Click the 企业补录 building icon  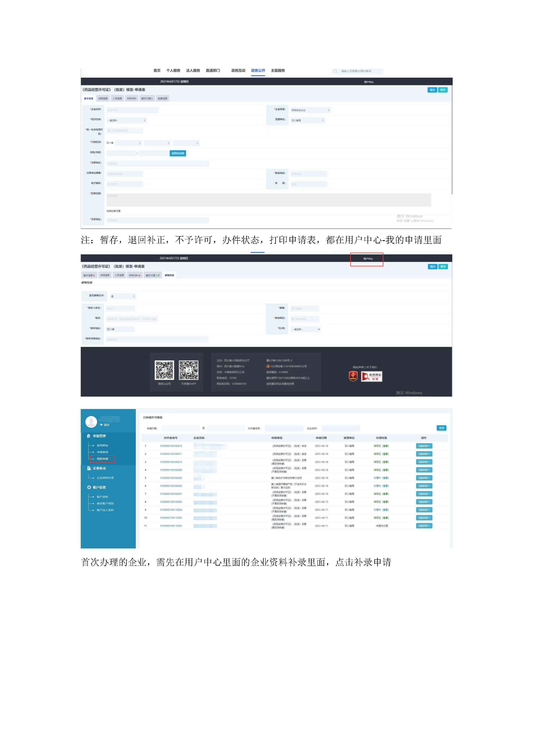pyautogui.click(x=89, y=468)
